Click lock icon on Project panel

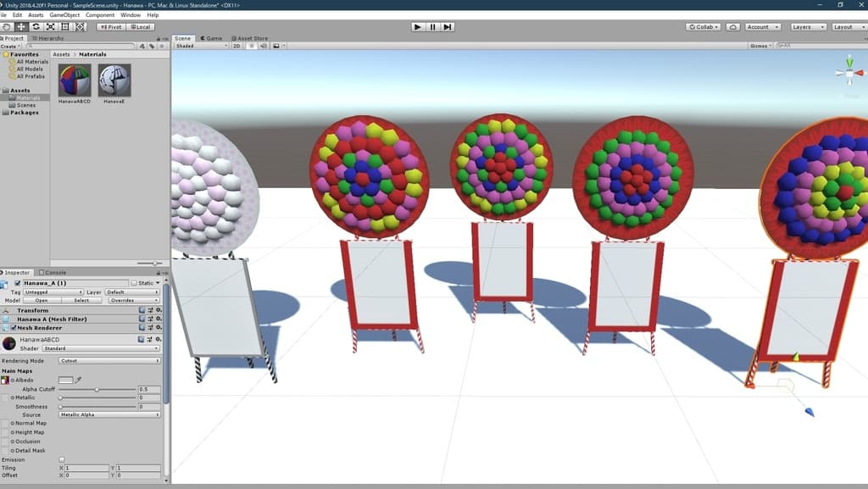point(159,39)
